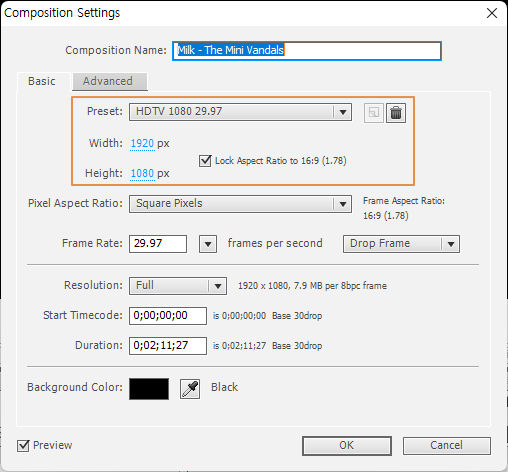
Task: Click the 'Frame Aspect Ratio:' label
Action: click(404, 201)
